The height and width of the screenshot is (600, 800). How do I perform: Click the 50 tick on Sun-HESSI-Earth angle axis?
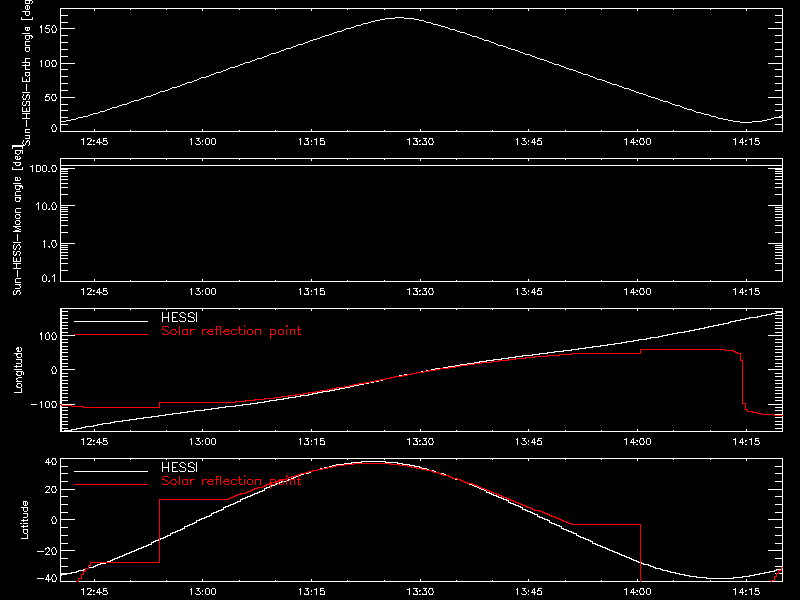[x=51, y=97]
